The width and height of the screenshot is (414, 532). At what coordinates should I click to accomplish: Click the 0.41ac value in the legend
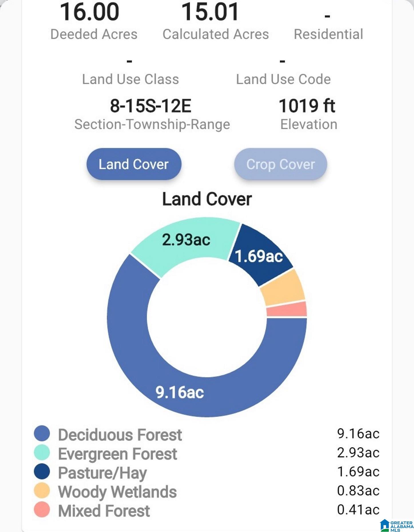tap(358, 509)
